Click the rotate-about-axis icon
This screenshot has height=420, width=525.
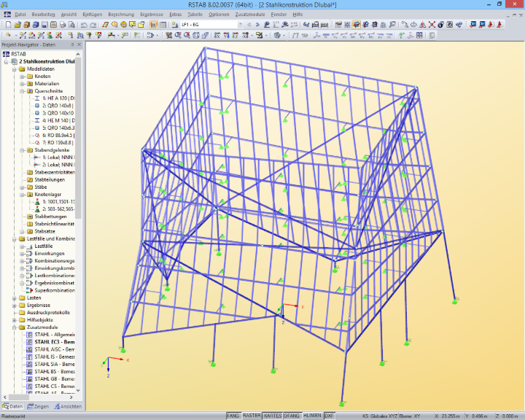(x=414, y=25)
